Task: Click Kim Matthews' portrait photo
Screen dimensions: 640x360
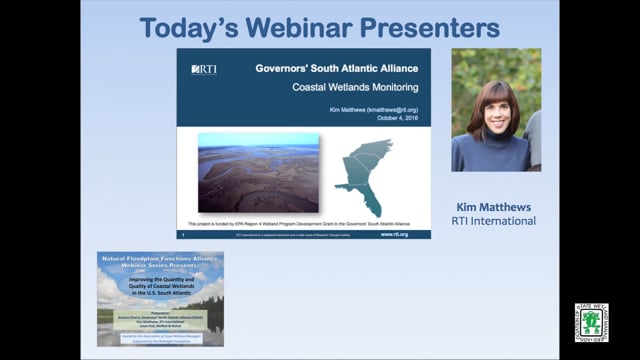Action: (496, 110)
